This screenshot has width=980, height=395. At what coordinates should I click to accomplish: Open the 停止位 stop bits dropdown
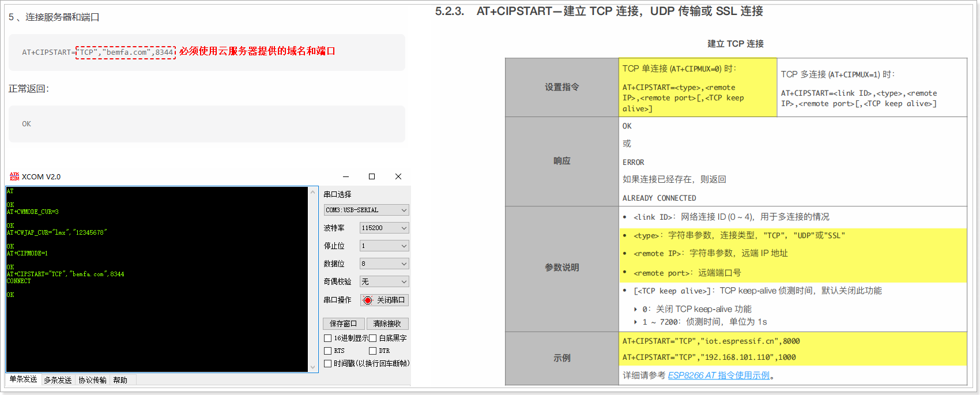[385, 246]
